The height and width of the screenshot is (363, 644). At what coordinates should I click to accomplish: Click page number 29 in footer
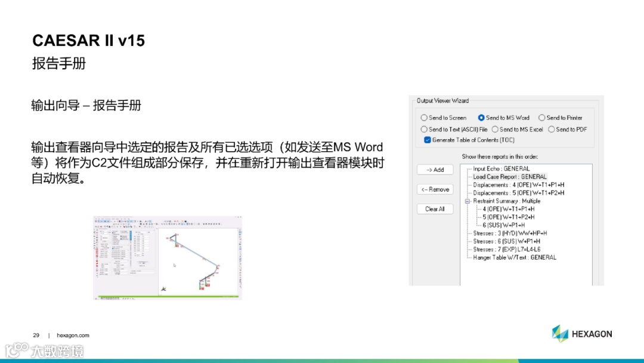[36, 336]
